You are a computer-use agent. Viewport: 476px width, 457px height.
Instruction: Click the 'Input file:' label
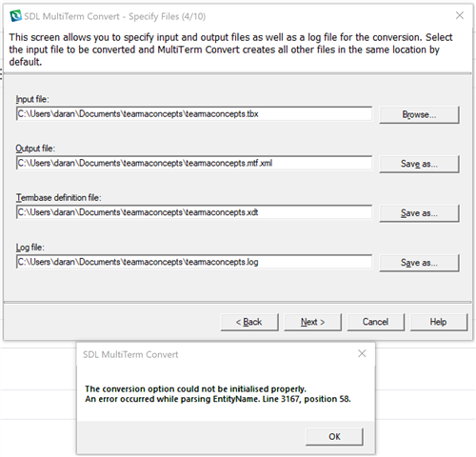(x=32, y=99)
